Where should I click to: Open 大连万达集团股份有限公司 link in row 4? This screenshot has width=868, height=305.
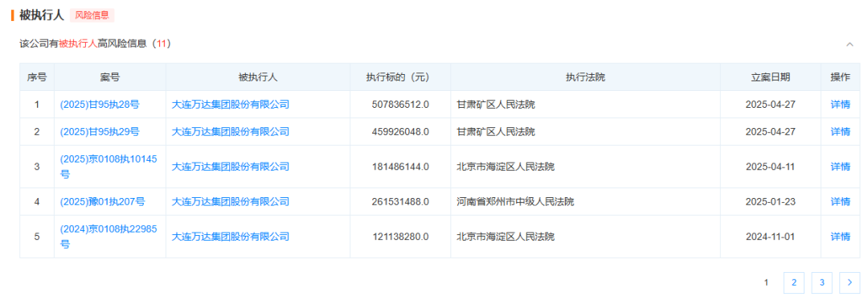231,202
